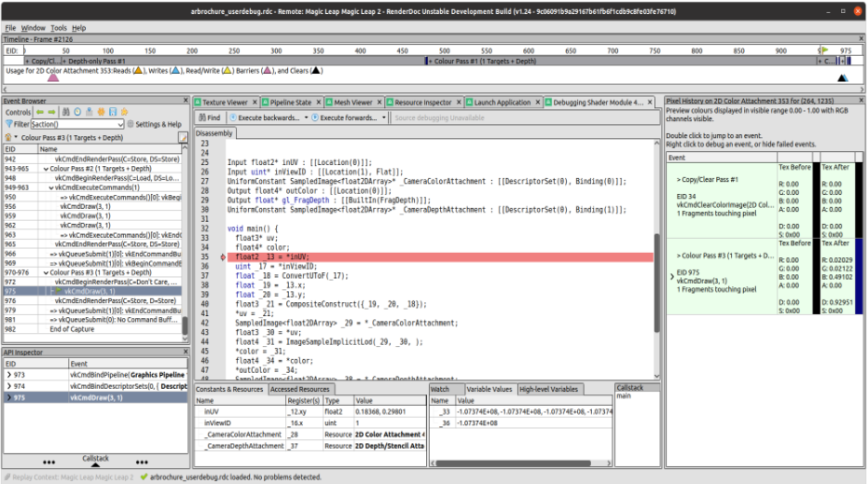Open Execute forwards dropdown arrow

tap(384, 118)
